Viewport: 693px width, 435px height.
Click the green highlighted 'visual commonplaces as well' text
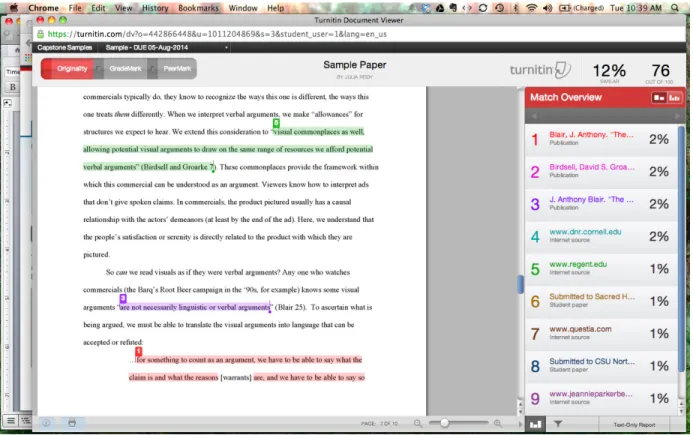click(x=319, y=132)
